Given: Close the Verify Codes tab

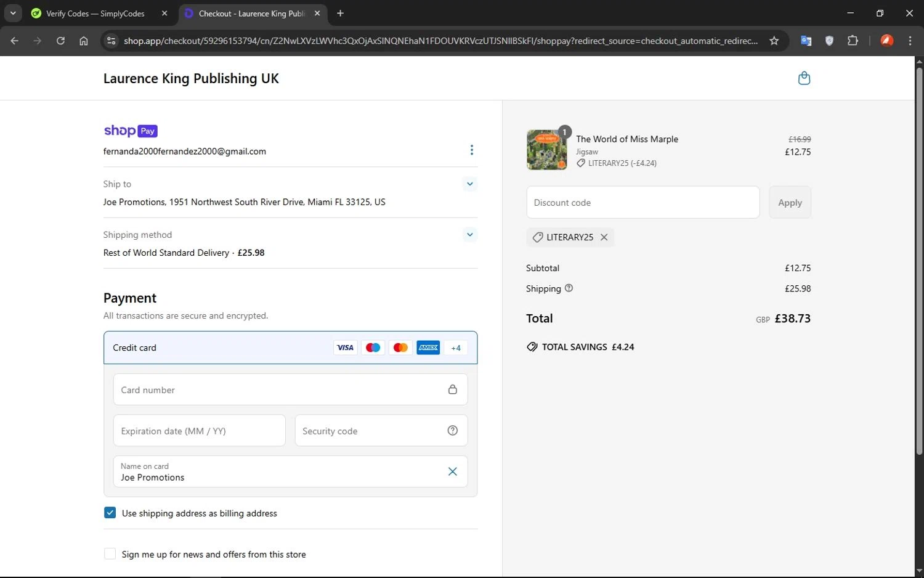Looking at the screenshot, I should [164, 13].
